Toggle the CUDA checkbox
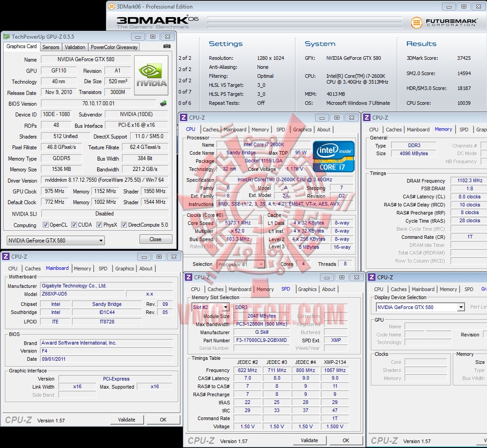Screen dimensions: 487x448 pyautogui.click(x=73, y=225)
